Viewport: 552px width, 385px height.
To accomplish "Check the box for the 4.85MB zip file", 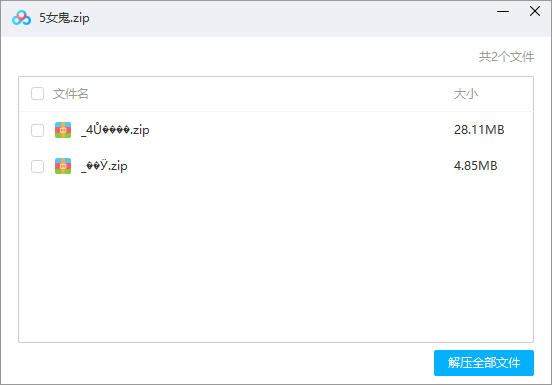I will tap(37, 166).
